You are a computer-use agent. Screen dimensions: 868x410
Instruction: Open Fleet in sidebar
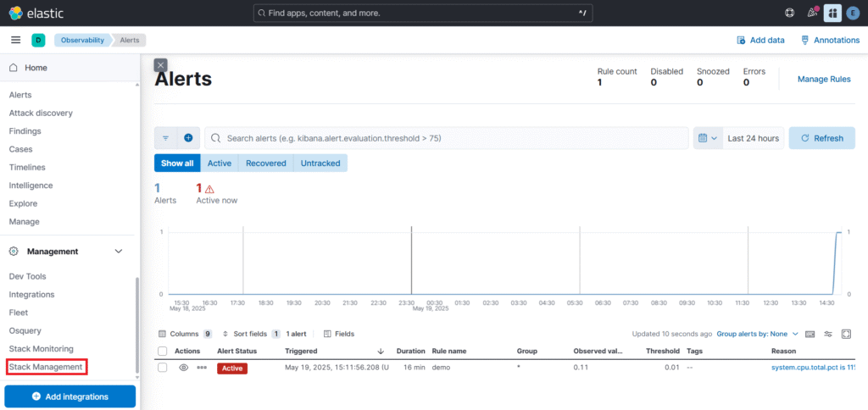click(x=19, y=312)
